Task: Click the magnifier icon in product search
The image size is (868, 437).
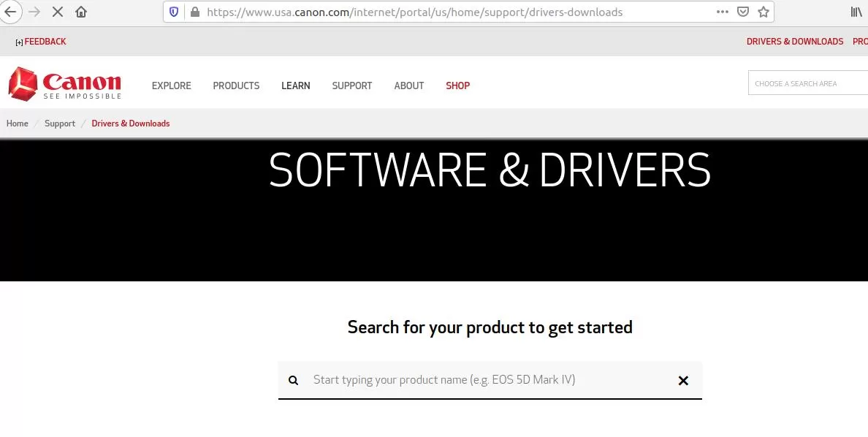Action: [294, 381]
